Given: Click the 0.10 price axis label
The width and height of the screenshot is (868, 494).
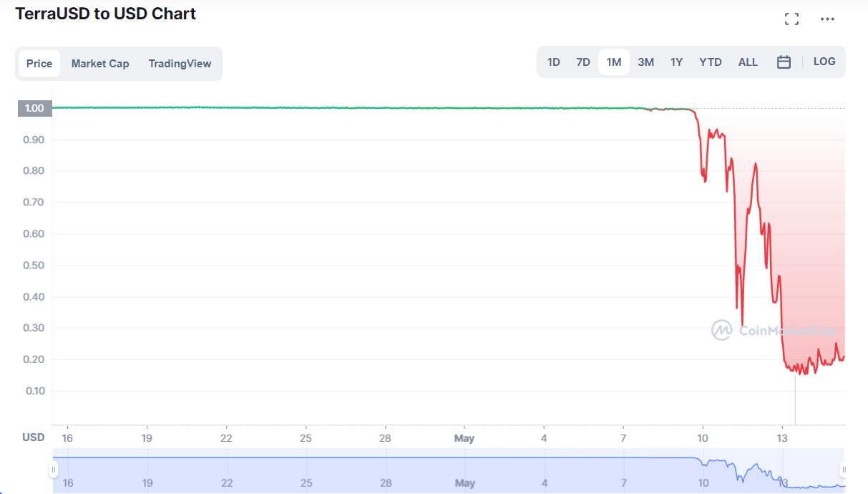Looking at the screenshot, I should pos(34,391).
